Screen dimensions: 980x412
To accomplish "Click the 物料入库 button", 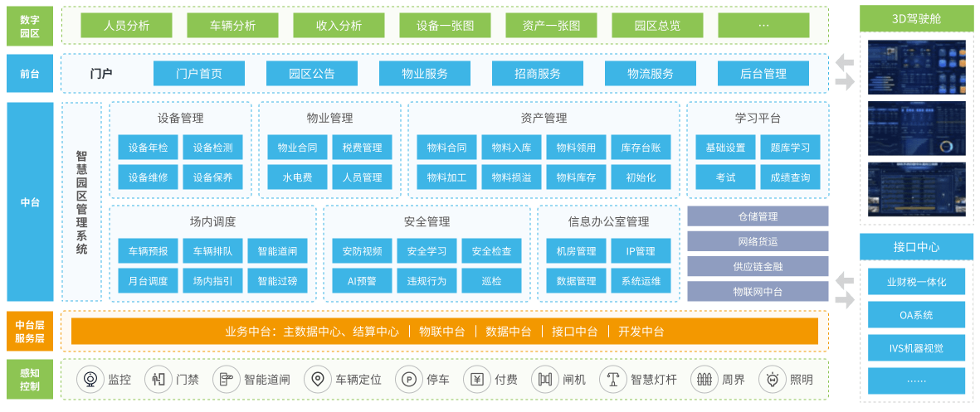I will (511, 148).
